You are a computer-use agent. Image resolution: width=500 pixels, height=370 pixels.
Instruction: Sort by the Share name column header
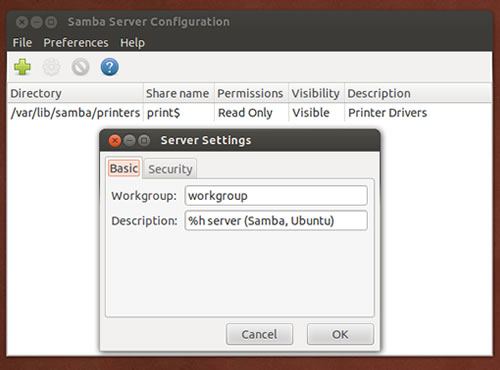(x=179, y=93)
